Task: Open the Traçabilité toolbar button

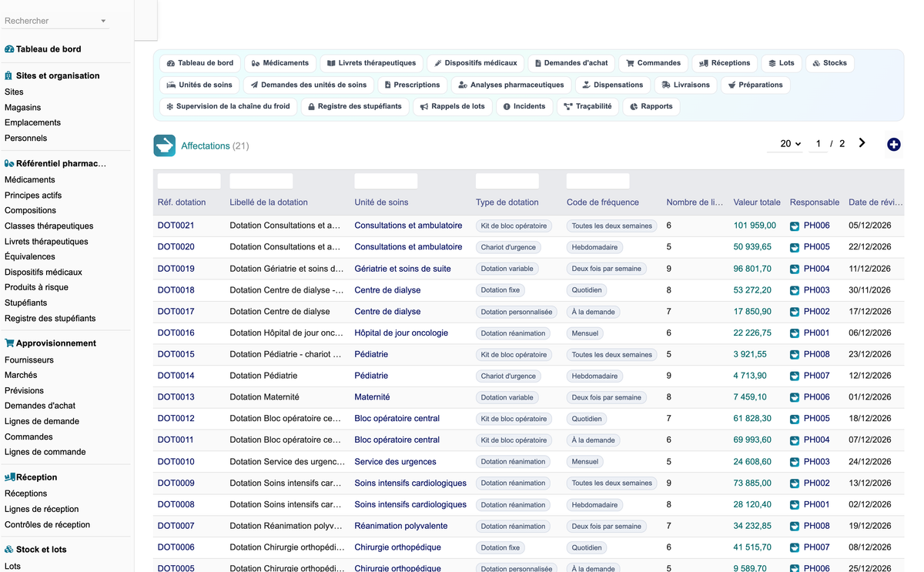Action: [x=588, y=106]
